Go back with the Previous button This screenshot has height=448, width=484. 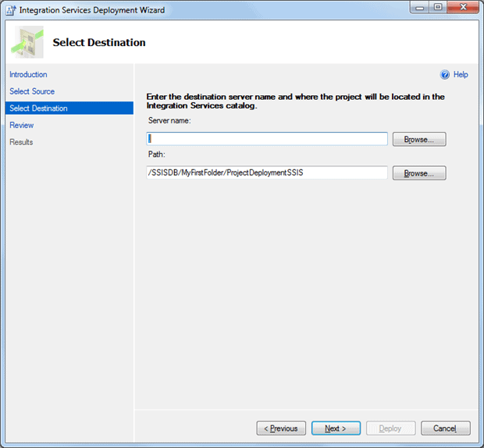coord(281,428)
